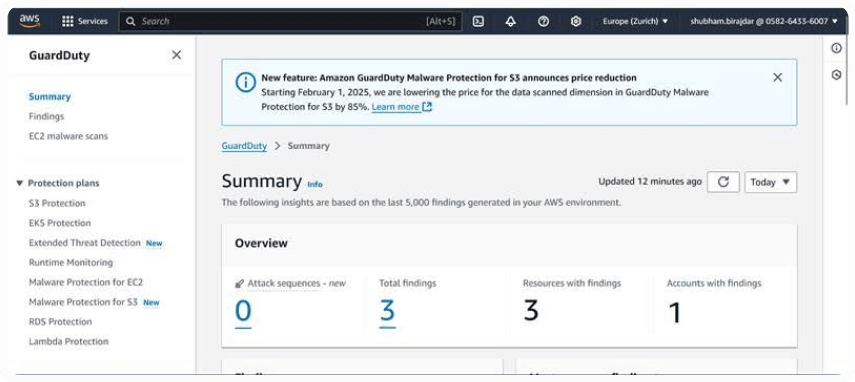Screen dimensions: 855x382
Task: Click the attack sequences count 0
Action: (243, 311)
